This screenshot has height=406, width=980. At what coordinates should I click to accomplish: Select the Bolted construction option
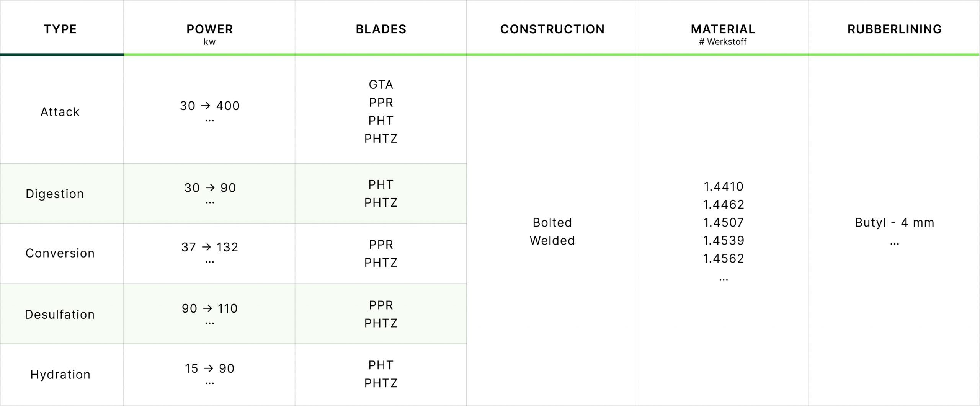click(552, 222)
